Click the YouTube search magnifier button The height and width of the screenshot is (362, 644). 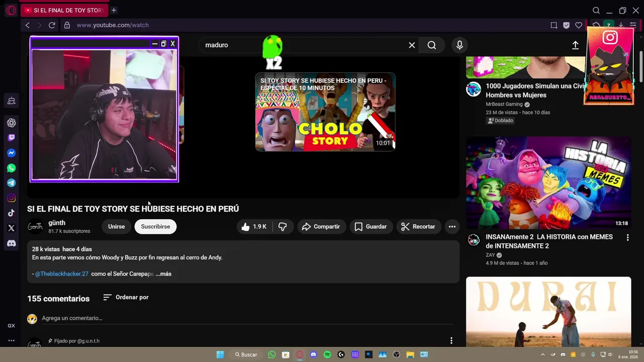[432, 45]
